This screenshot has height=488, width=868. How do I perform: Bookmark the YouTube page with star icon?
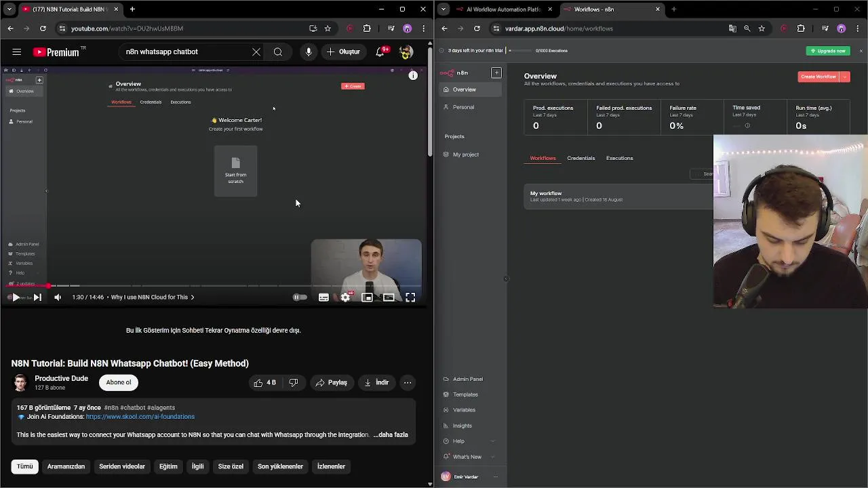328,28
